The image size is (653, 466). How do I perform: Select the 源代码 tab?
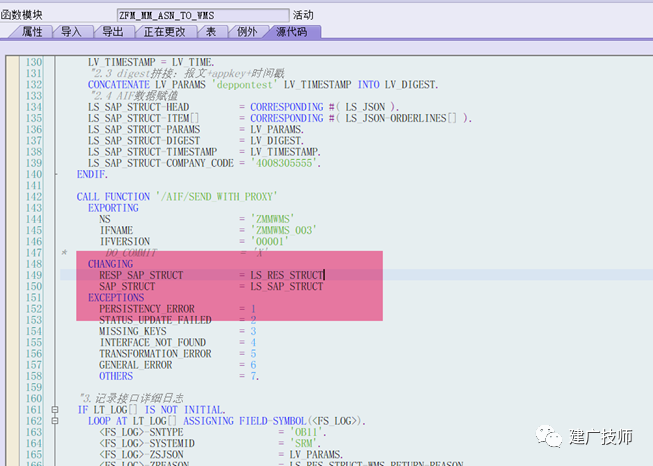click(292, 32)
